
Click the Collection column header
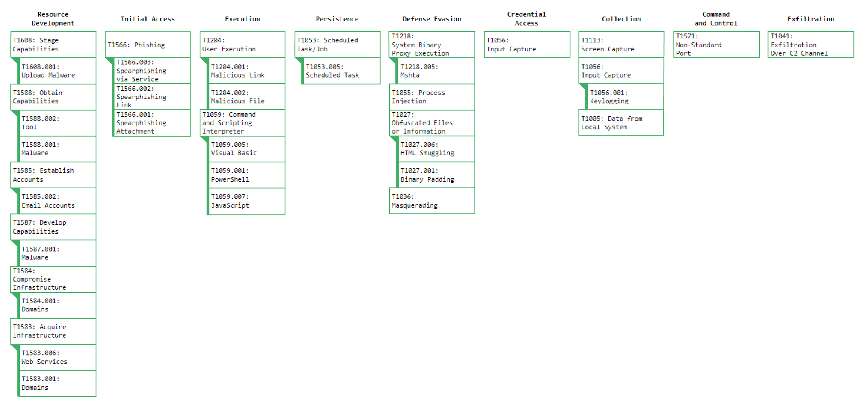(x=621, y=19)
